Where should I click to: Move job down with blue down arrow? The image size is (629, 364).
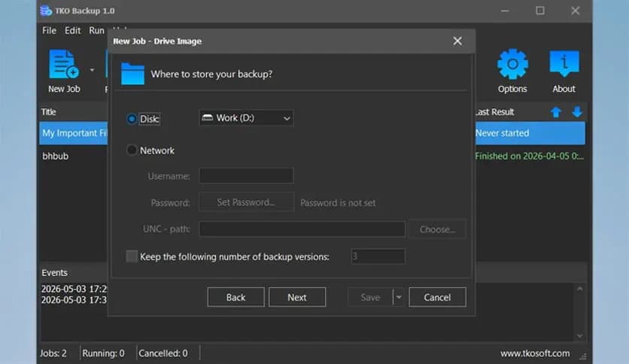click(577, 112)
